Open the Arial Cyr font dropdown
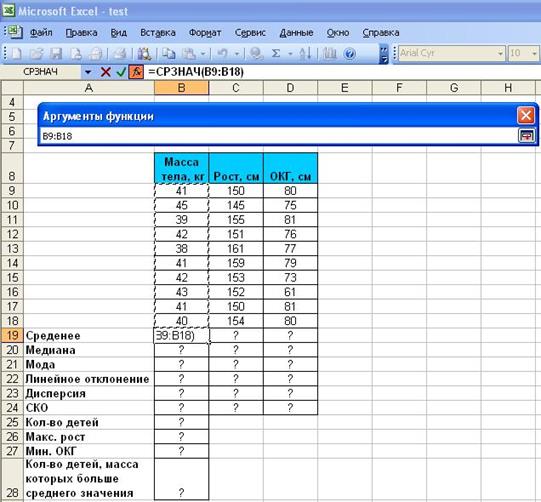The image size is (541, 502). (x=500, y=54)
